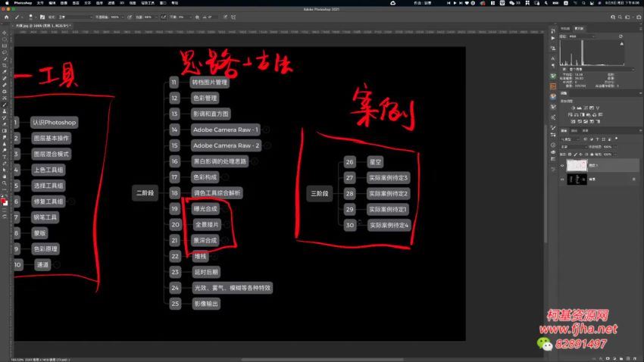Image resolution: width=644 pixels, height=362 pixels.
Task: Click the Home icon in options bar
Action: 6,17
